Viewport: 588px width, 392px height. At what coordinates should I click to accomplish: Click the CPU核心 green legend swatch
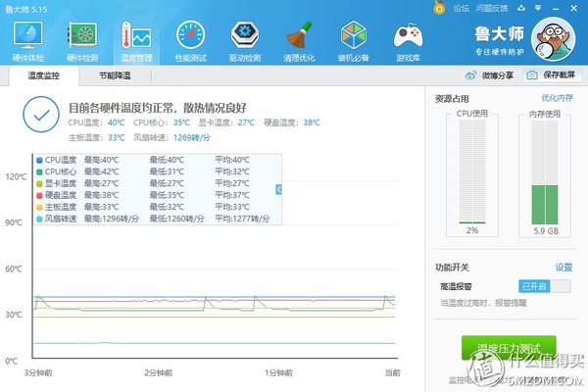tap(39, 171)
